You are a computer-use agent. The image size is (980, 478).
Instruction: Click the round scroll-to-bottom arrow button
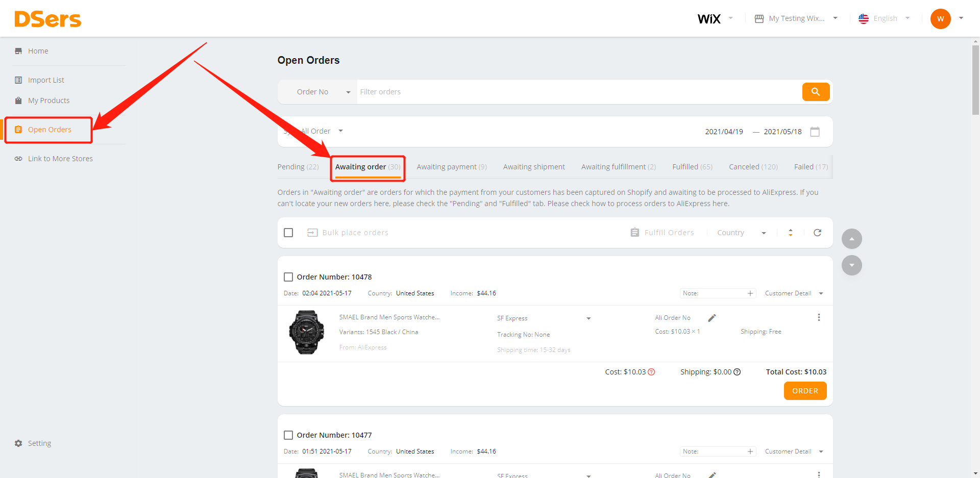pos(852,265)
